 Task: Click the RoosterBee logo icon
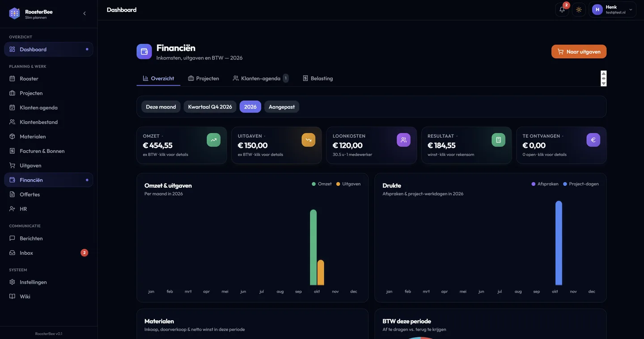[x=14, y=13]
